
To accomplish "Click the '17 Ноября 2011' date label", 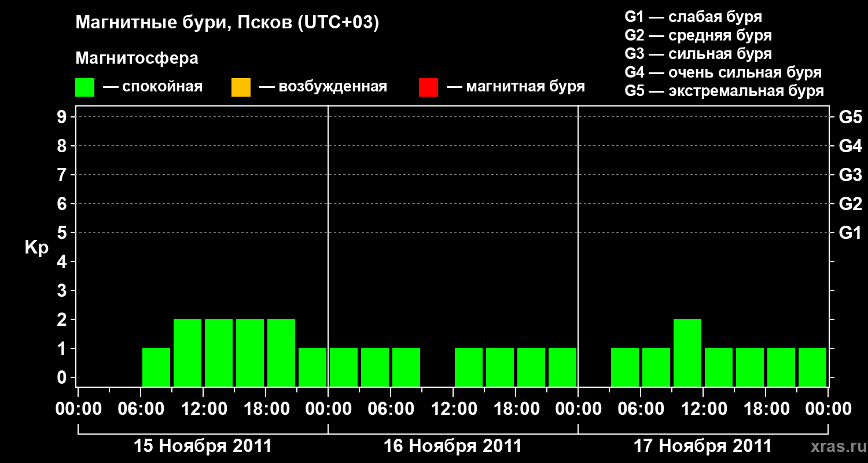I will coord(703,446).
